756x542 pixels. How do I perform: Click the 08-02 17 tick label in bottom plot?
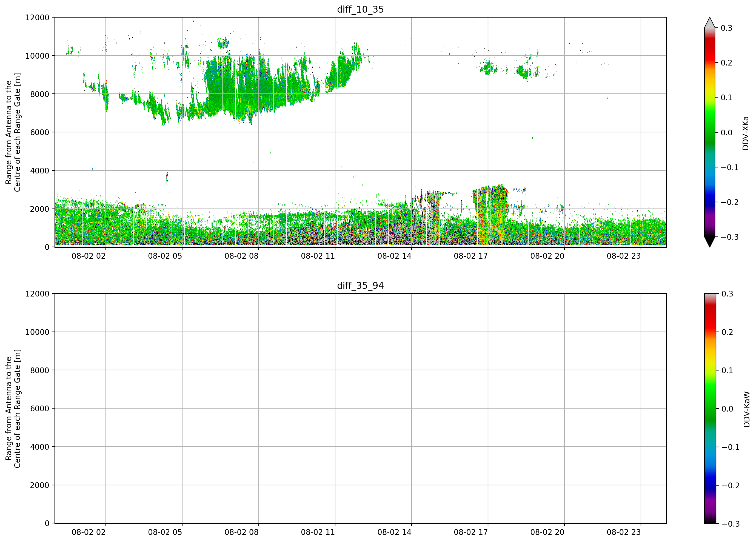click(471, 532)
